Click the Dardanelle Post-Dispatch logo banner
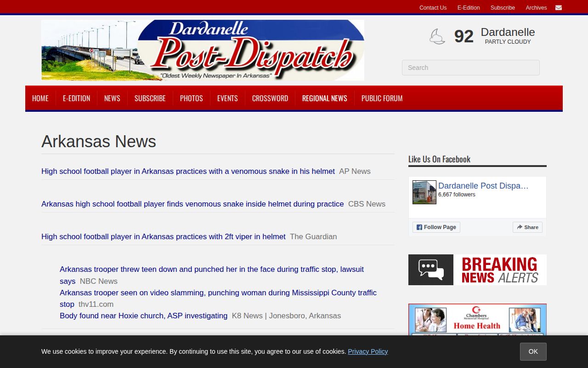This screenshot has height=368, width=588. click(x=203, y=50)
